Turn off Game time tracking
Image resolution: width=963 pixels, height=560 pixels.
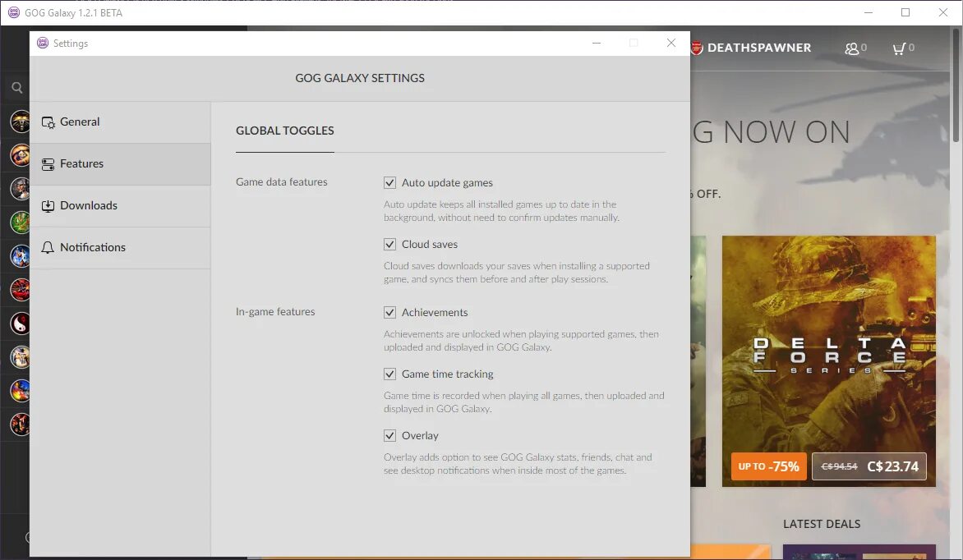[389, 374]
